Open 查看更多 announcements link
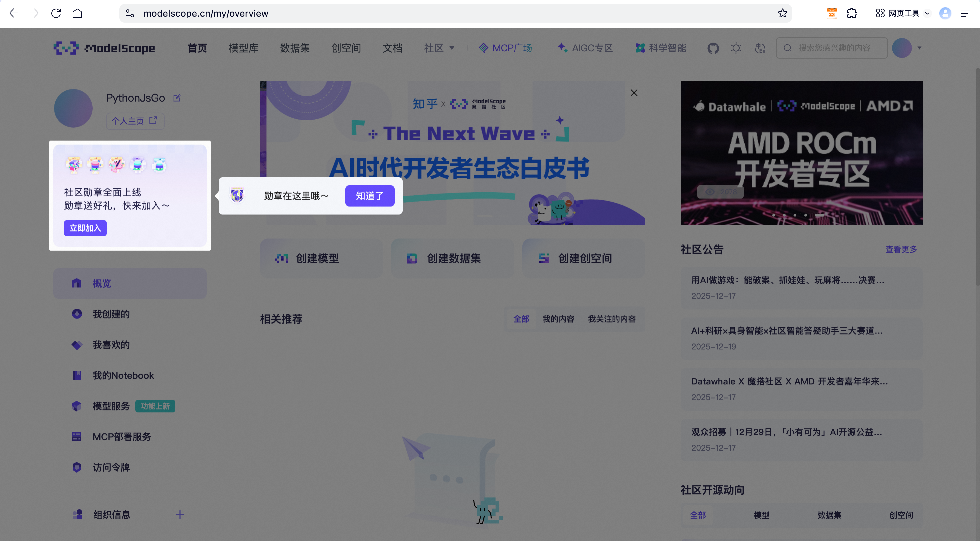Viewport: 980px width, 541px height. point(901,250)
